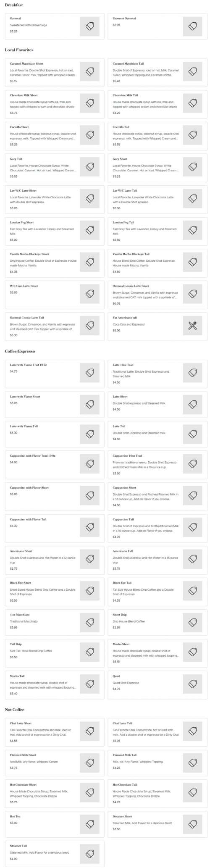
Task: Click the Not Coffee section heading
Action: pos(15,710)
